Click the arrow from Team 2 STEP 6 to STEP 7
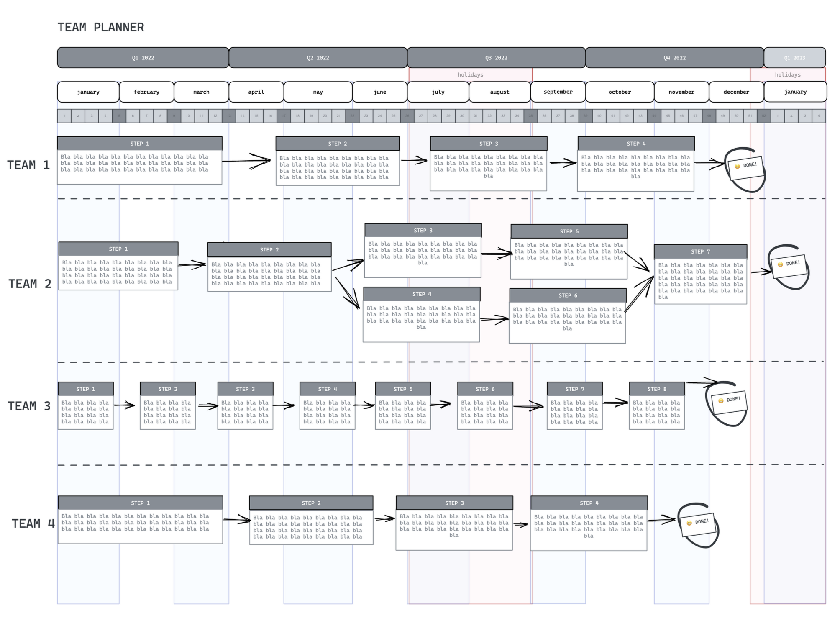Screen dimensions: 840x626 (640, 293)
